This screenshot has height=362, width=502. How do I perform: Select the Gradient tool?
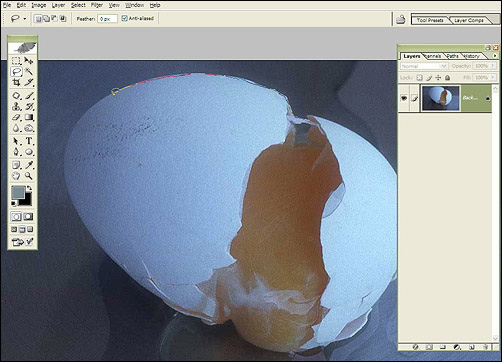pos(29,117)
